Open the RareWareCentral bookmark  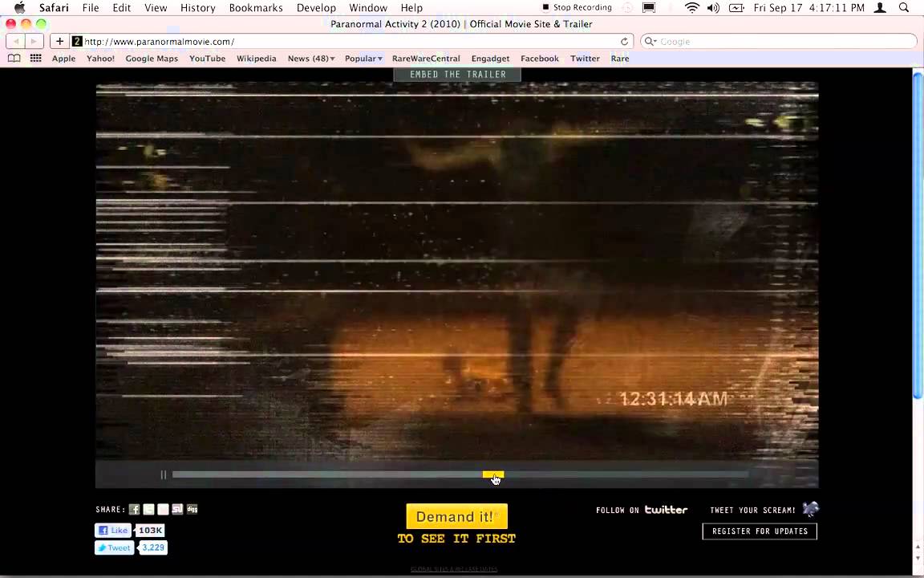click(426, 59)
